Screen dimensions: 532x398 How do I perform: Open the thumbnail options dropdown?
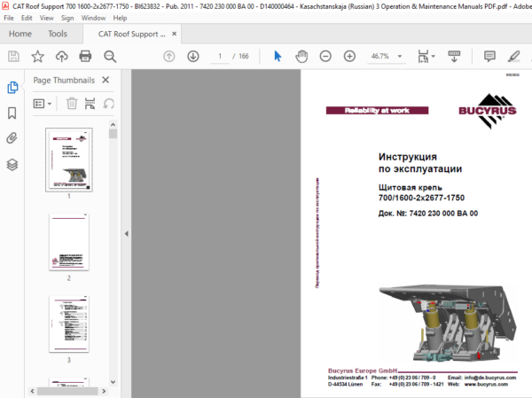[x=42, y=104]
